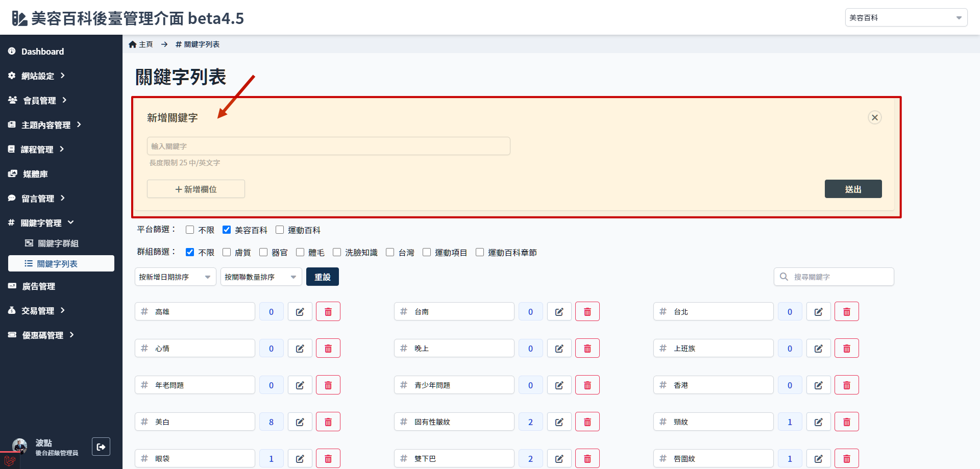This screenshot has height=469, width=980.
Task: Edit the 台北 keyword
Action: coord(819,311)
